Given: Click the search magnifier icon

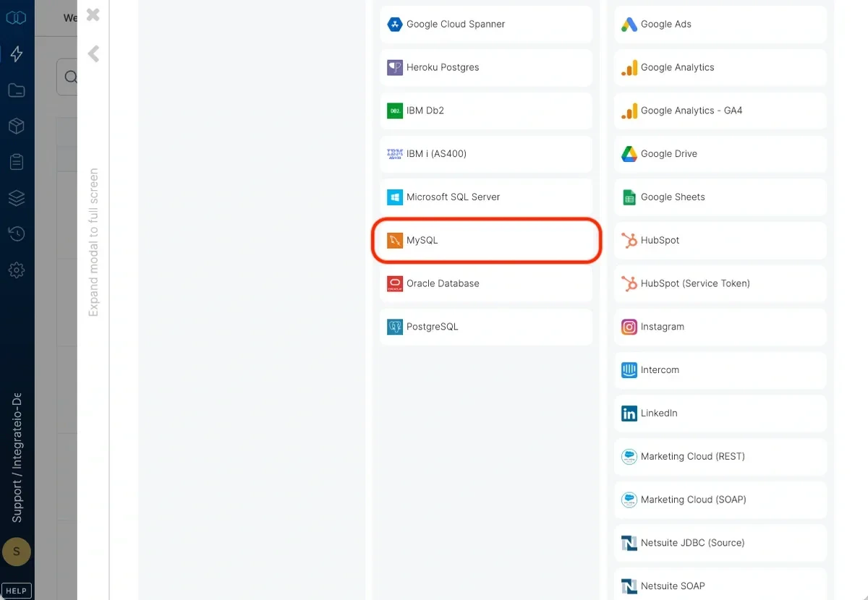Looking at the screenshot, I should (x=70, y=77).
